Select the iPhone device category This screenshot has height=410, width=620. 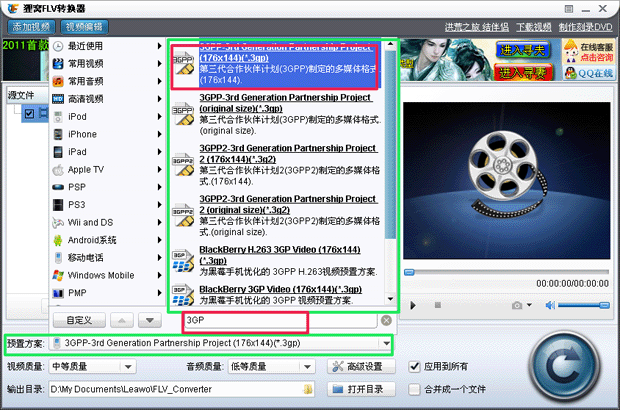107,134
